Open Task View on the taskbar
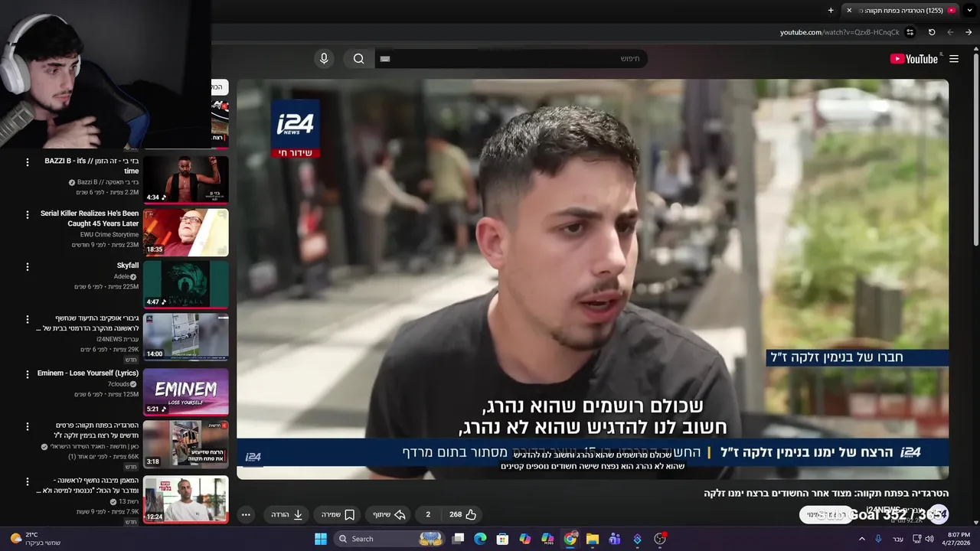The width and height of the screenshot is (980, 551). tap(458, 539)
